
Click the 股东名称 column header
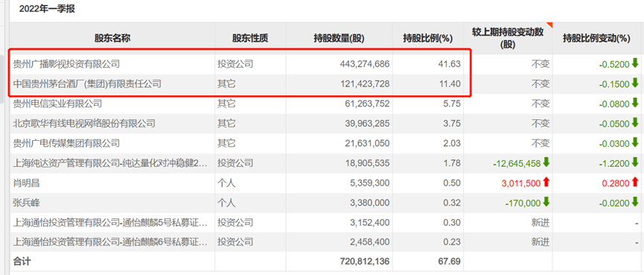click(112, 39)
